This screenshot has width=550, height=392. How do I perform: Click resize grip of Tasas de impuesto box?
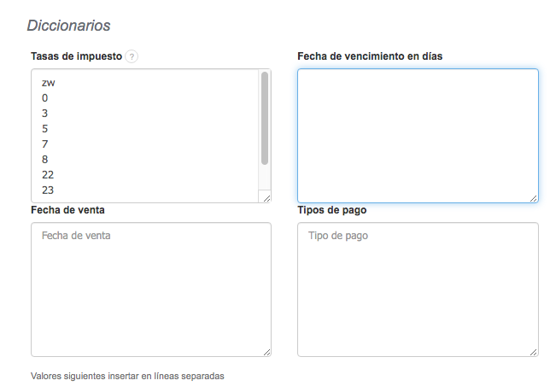pyautogui.click(x=266, y=198)
